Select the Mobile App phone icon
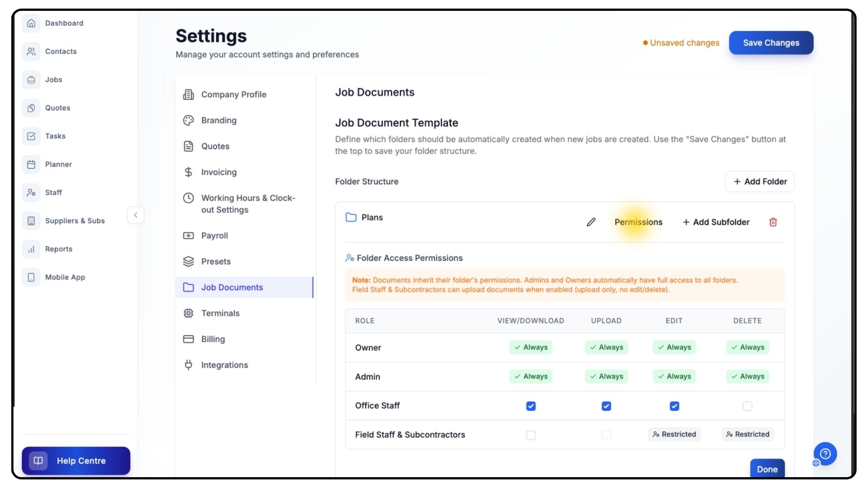 [31, 277]
